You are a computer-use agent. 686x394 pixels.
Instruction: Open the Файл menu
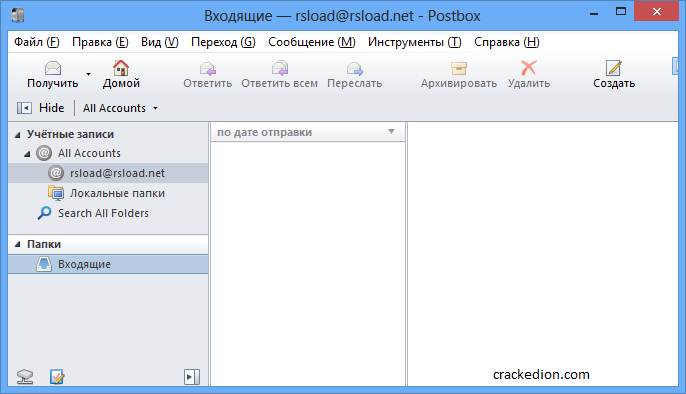[x=37, y=42]
